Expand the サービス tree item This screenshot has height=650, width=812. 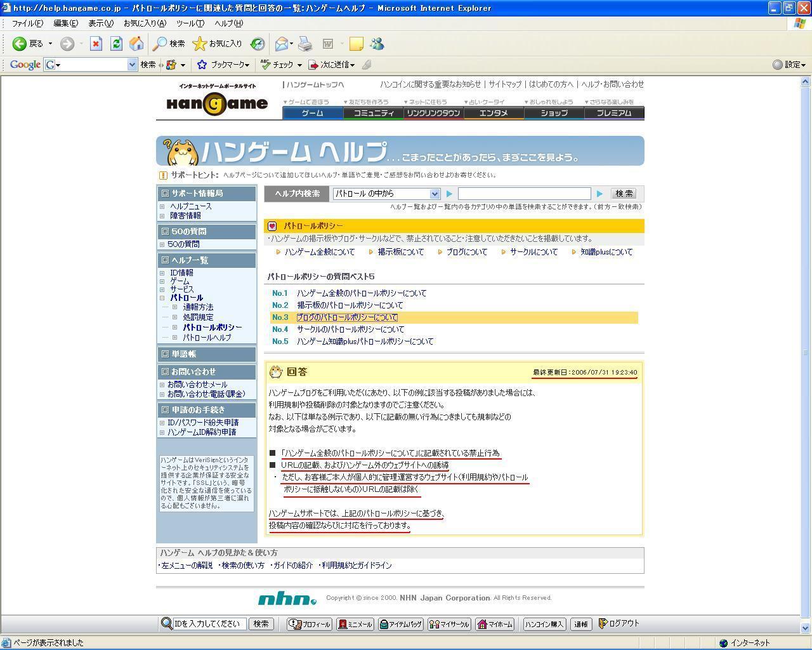tap(162, 289)
